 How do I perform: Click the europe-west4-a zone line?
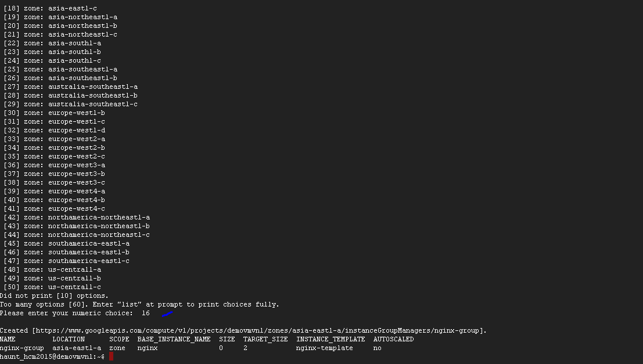(55, 191)
